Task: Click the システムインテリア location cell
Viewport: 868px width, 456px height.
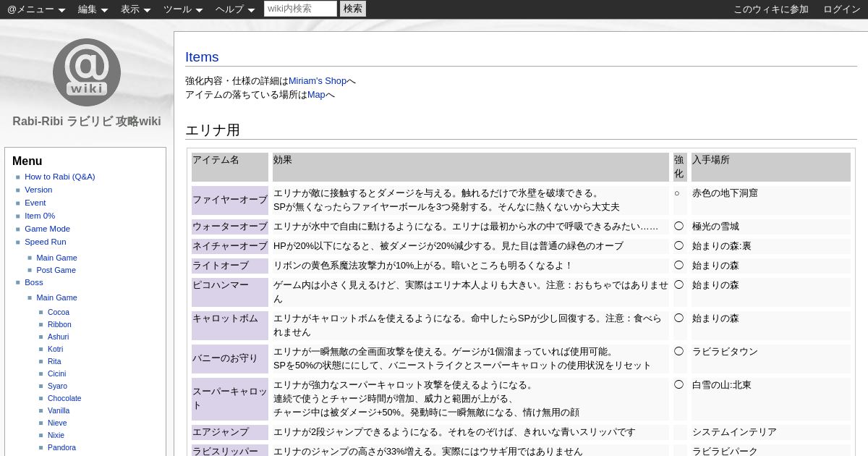Action: pyautogui.click(x=771, y=432)
